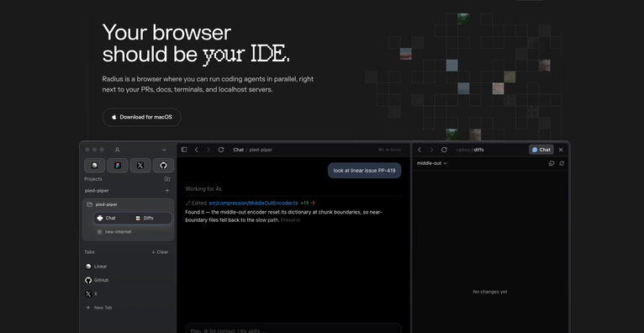Screen dimensions: 644x333
Task: Go forward in the Chat pane
Action: coord(209,150)
